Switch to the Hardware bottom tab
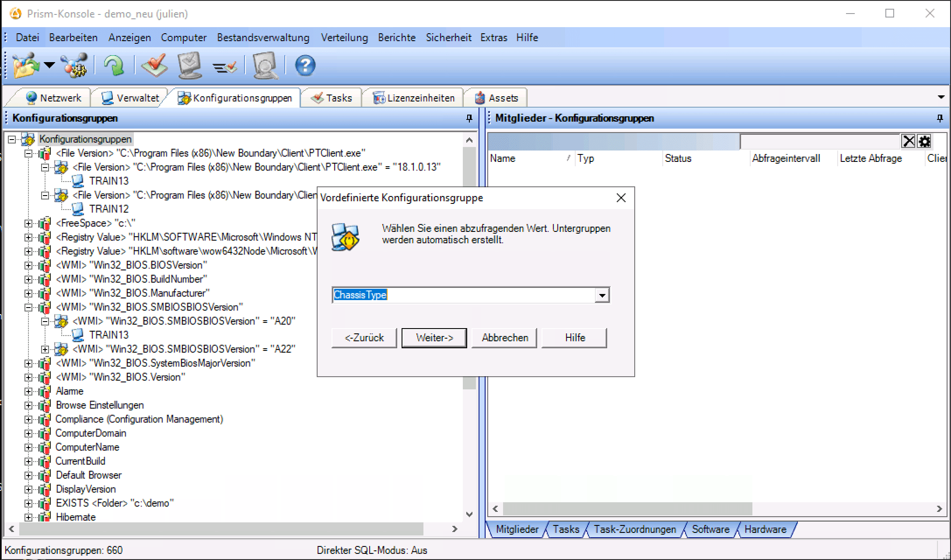 (765, 529)
